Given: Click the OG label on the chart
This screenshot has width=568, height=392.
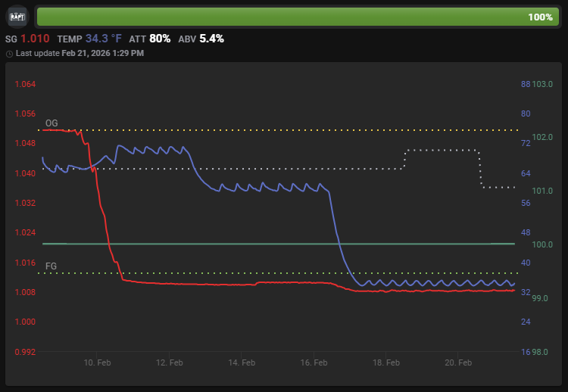Looking at the screenshot, I should 51,123.
